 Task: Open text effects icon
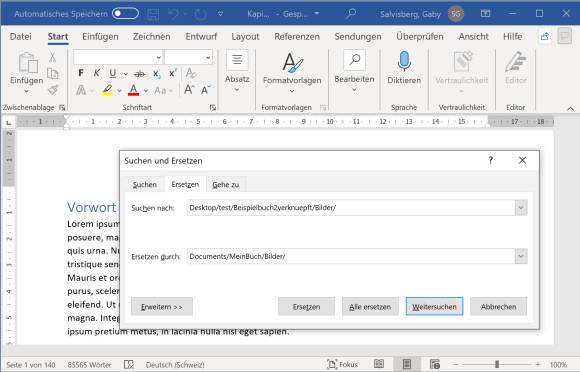pos(81,90)
